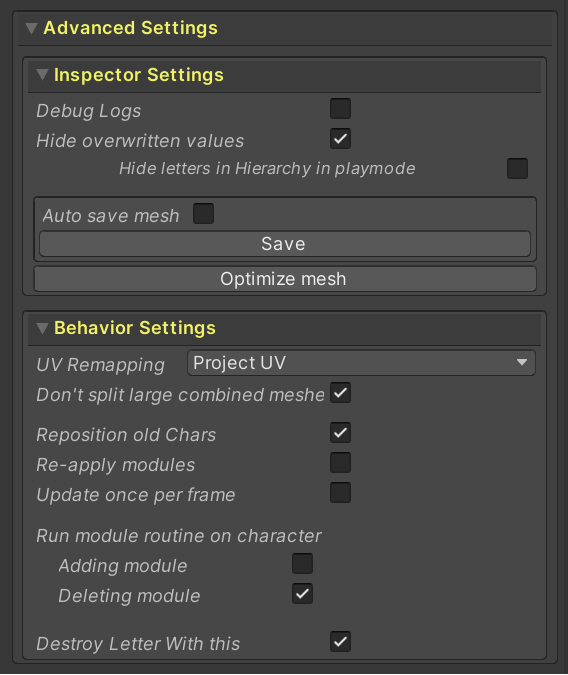Uncheck Hide overwritten values
This screenshot has height=675, width=568.
pos(340,139)
